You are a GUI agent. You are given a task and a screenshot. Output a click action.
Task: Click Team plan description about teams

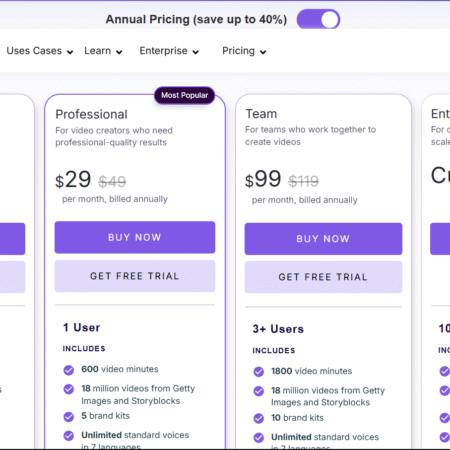[310, 136]
